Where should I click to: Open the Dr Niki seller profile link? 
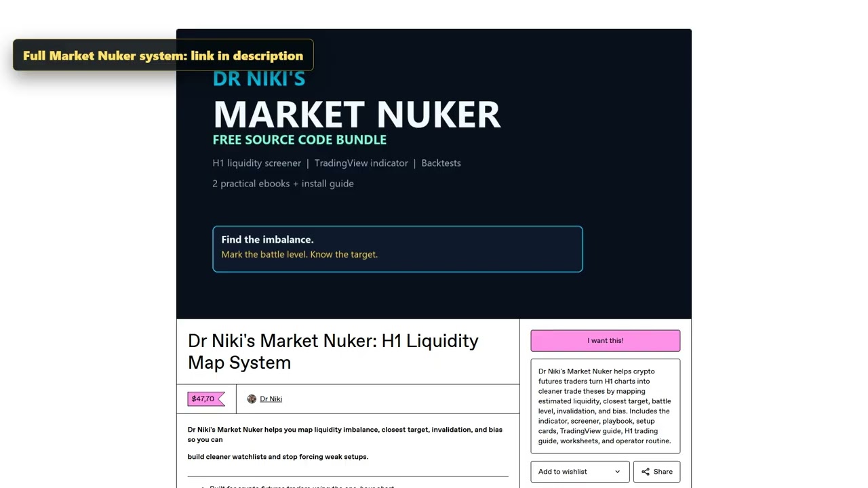pyautogui.click(x=271, y=399)
